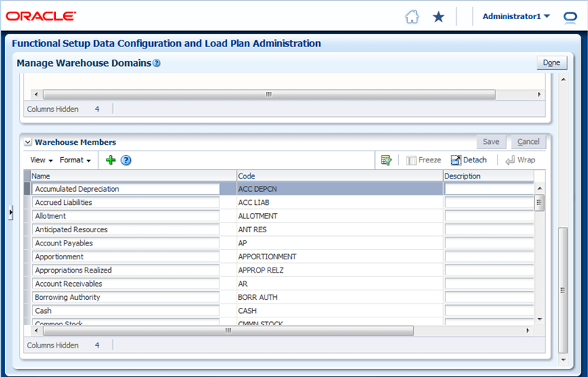Click members table horizontal scrollbar thumb
Image resolution: width=588 pixels, height=377 pixels.
coord(229,331)
